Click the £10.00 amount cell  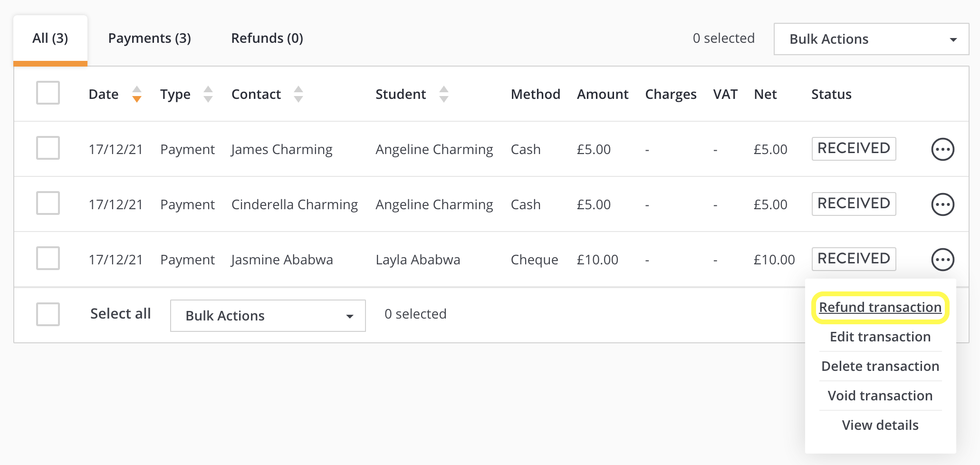597,260
